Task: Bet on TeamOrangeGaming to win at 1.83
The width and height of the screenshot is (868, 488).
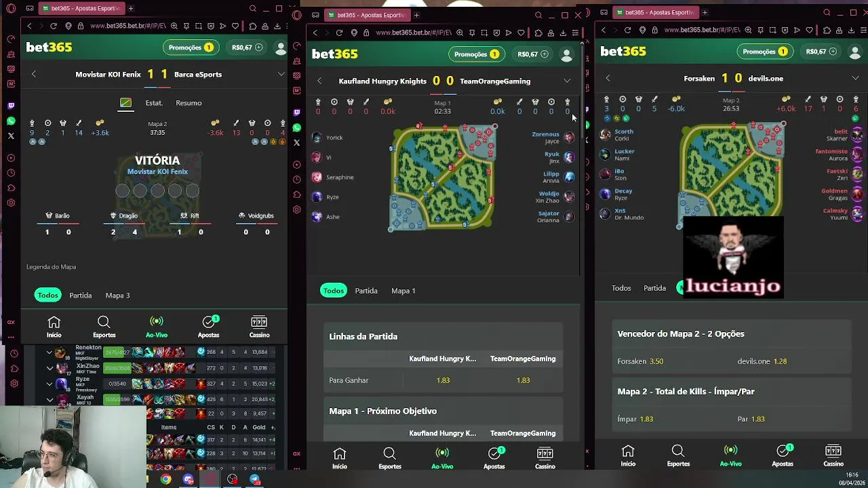Action: [523, 380]
